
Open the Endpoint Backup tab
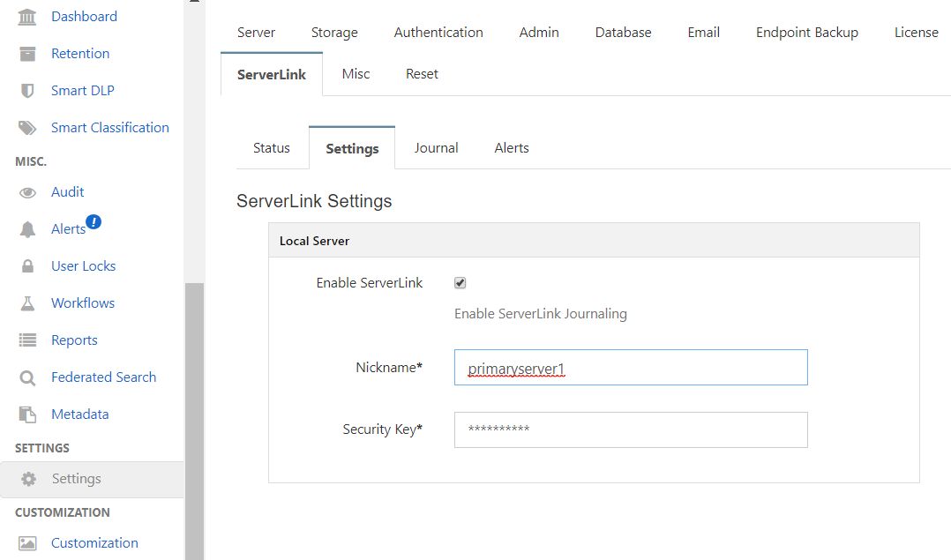[806, 32]
